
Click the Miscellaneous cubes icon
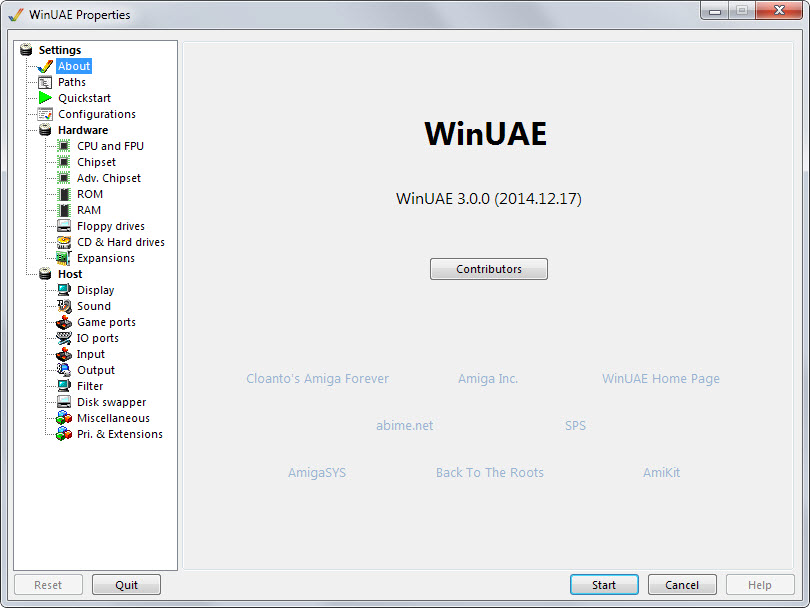pyautogui.click(x=64, y=418)
